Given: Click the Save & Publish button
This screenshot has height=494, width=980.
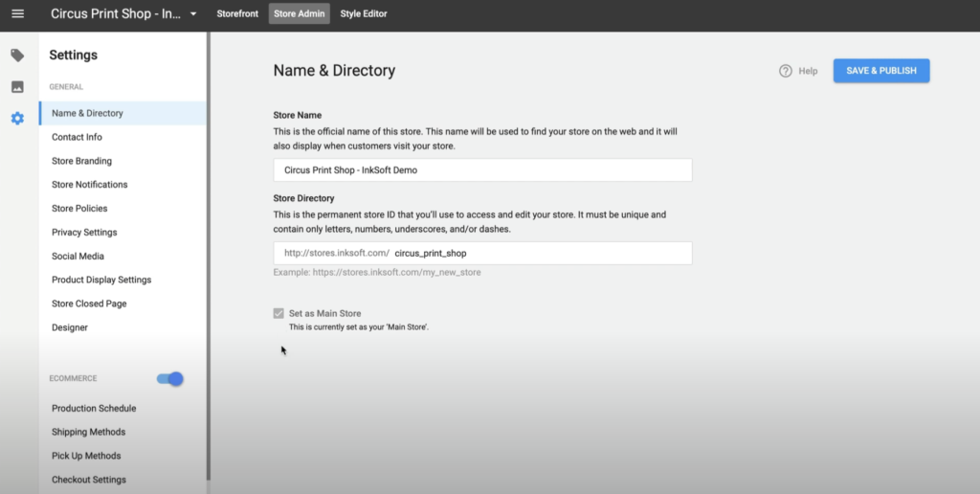Looking at the screenshot, I should tap(881, 71).
